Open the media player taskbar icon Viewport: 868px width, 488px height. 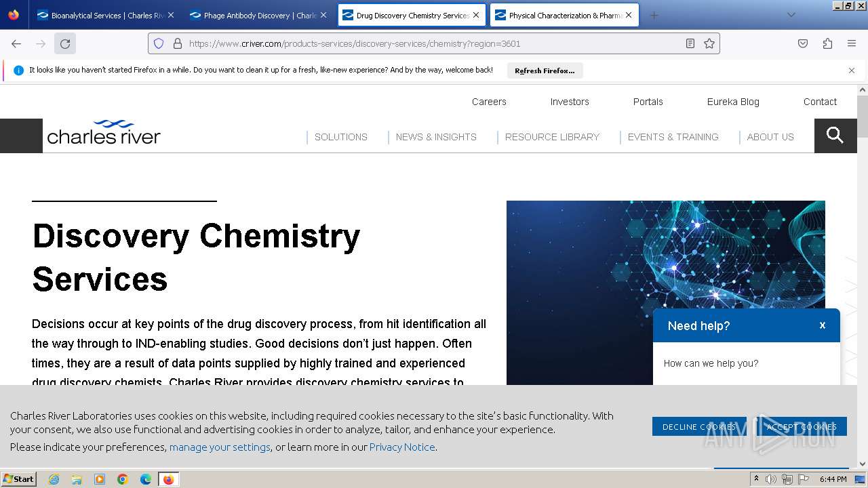[x=100, y=479]
